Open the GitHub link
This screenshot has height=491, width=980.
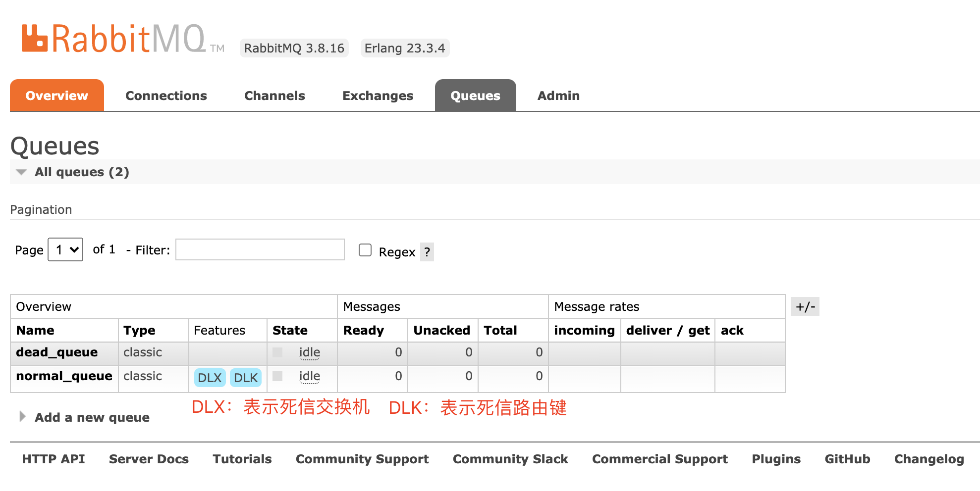pos(847,459)
